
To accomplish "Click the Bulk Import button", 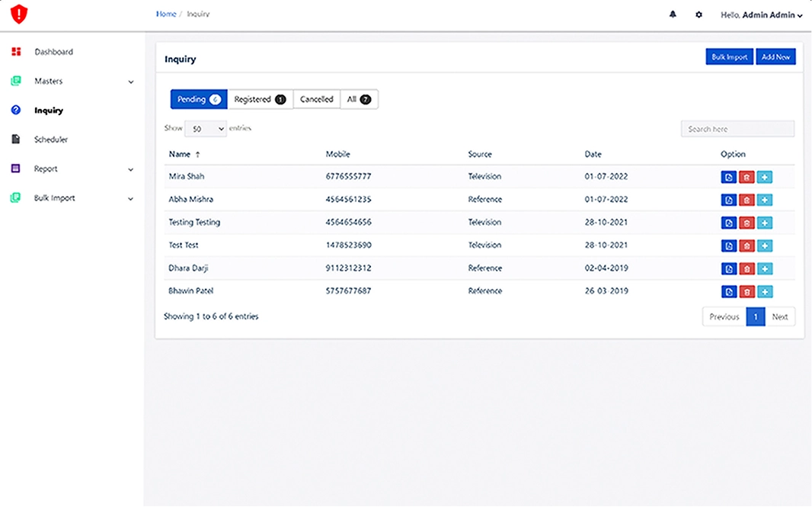I will pyautogui.click(x=729, y=57).
